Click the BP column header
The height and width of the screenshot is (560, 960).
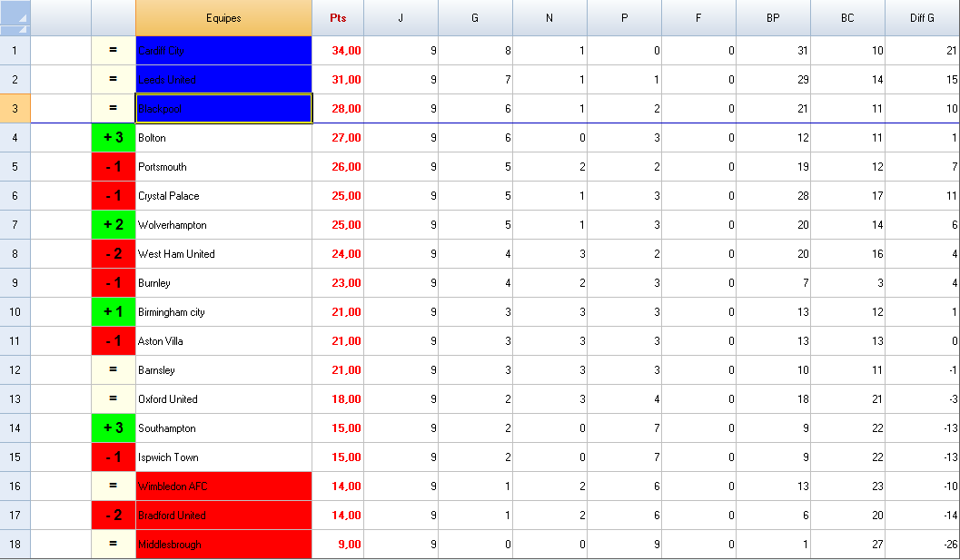click(x=773, y=18)
